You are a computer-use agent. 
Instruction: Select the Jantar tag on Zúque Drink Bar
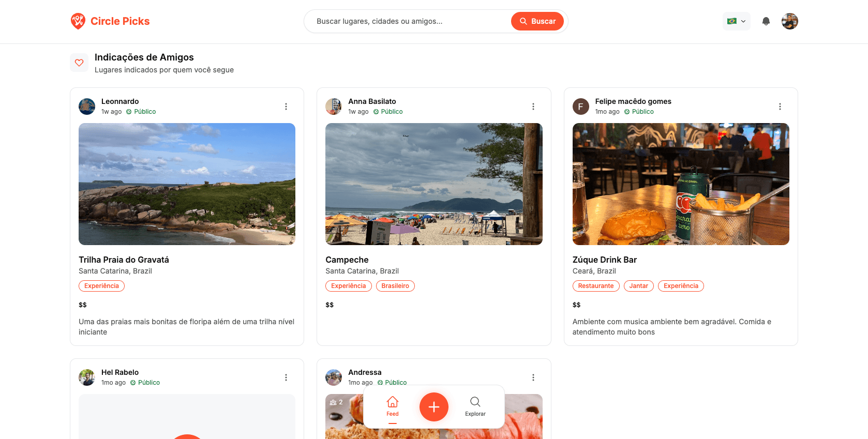639,286
